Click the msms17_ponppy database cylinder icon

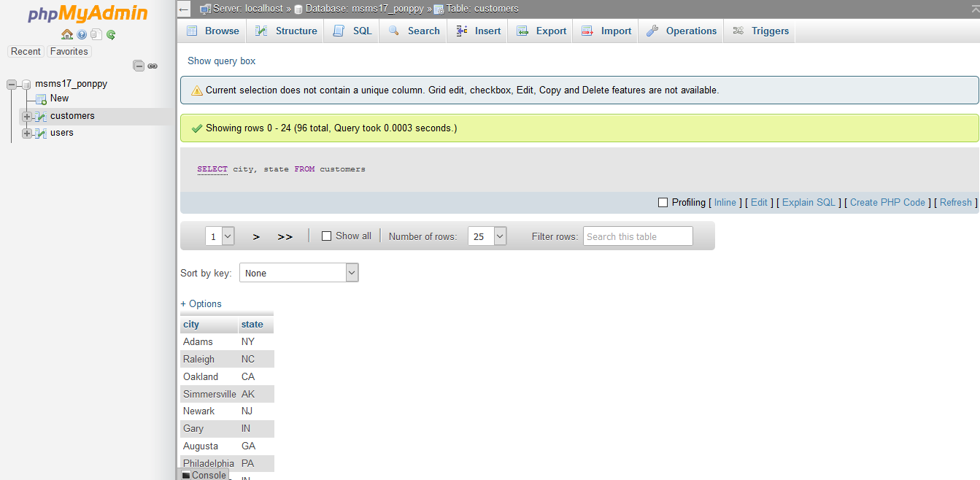point(26,84)
